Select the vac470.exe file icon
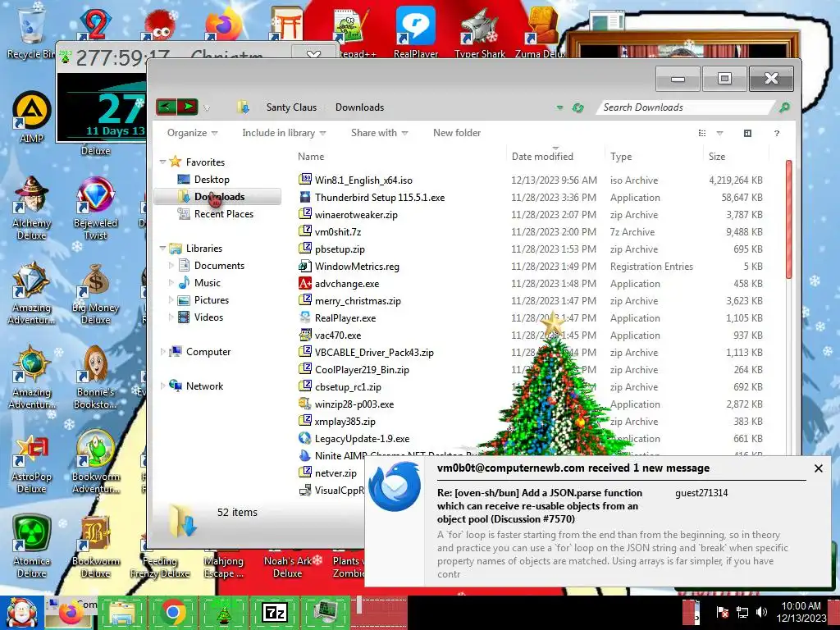This screenshot has height=630, width=840. click(x=305, y=335)
